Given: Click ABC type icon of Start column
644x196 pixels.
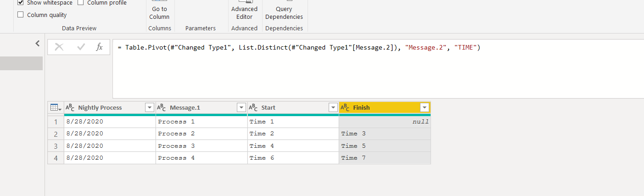Looking at the screenshot, I should (253, 108).
